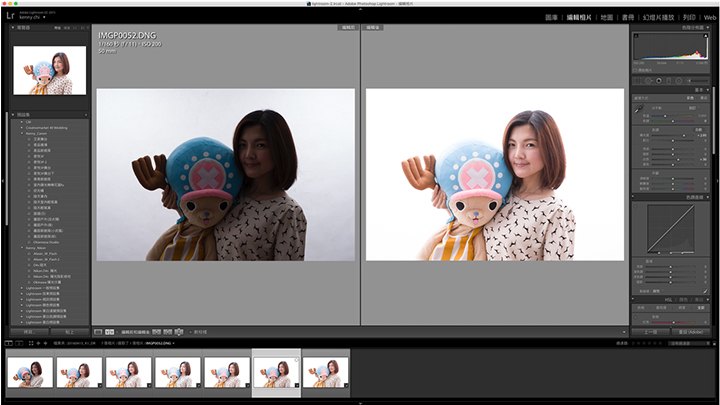The height and width of the screenshot is (405, 720).
Task: Set navigator zoom to 符合 (Fit)
Action: (57, 28)
